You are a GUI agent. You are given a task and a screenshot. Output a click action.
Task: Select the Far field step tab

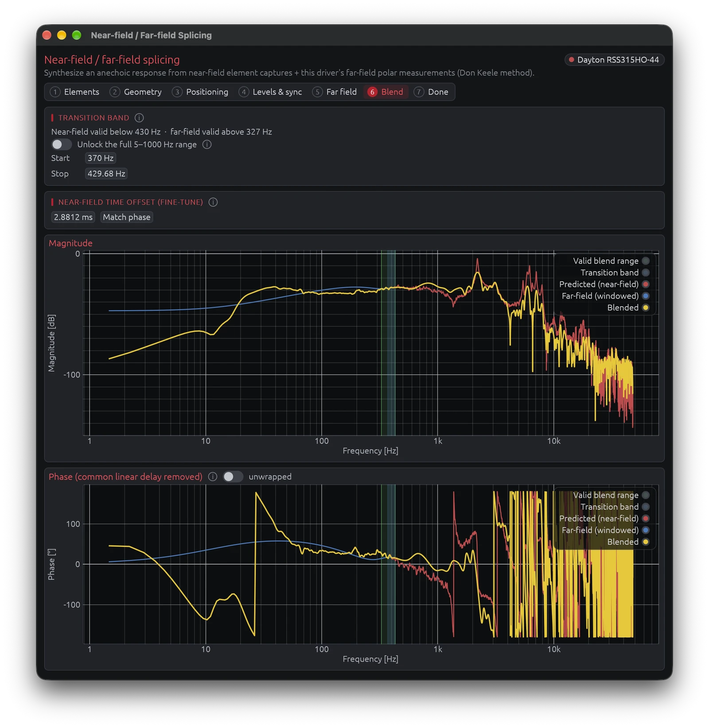point(335,92)
